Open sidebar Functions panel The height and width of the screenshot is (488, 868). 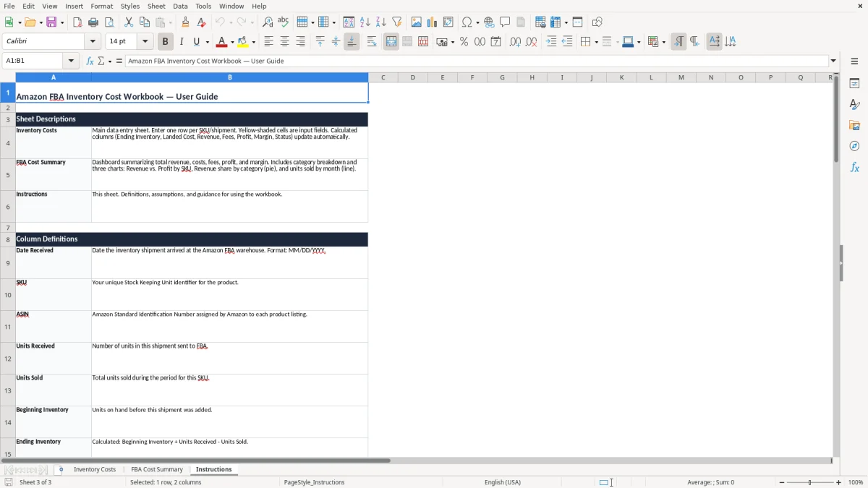point(854,167)
